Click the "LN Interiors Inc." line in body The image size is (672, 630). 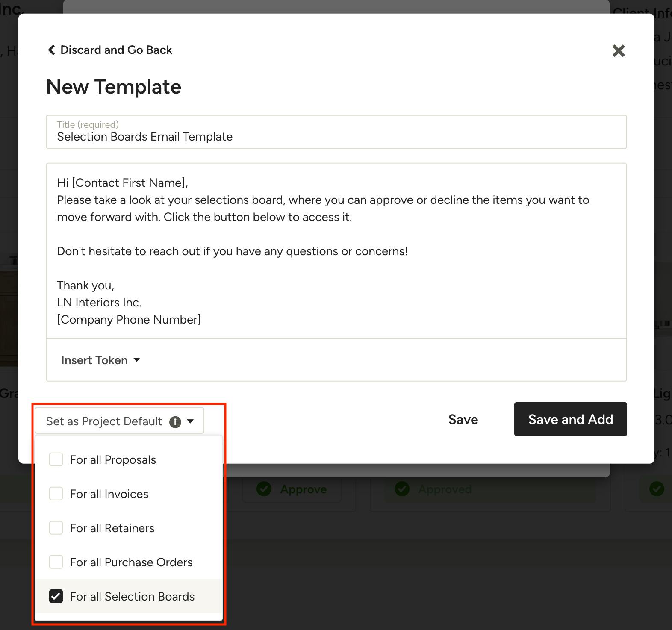click(99, 302)
